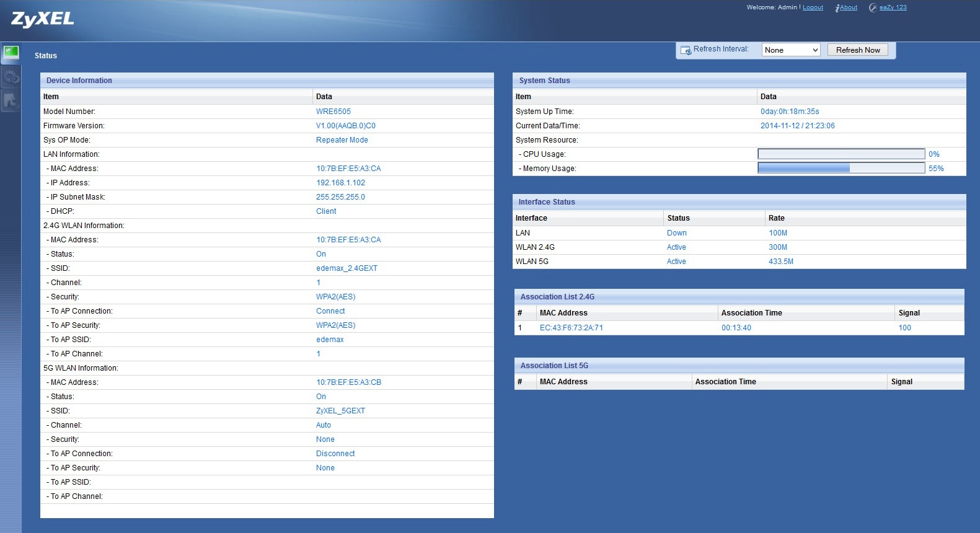Click the WLAN 5G Active status
Image resolution: width=980 pixels, height=533 pixels.
(x=676, y=262)
